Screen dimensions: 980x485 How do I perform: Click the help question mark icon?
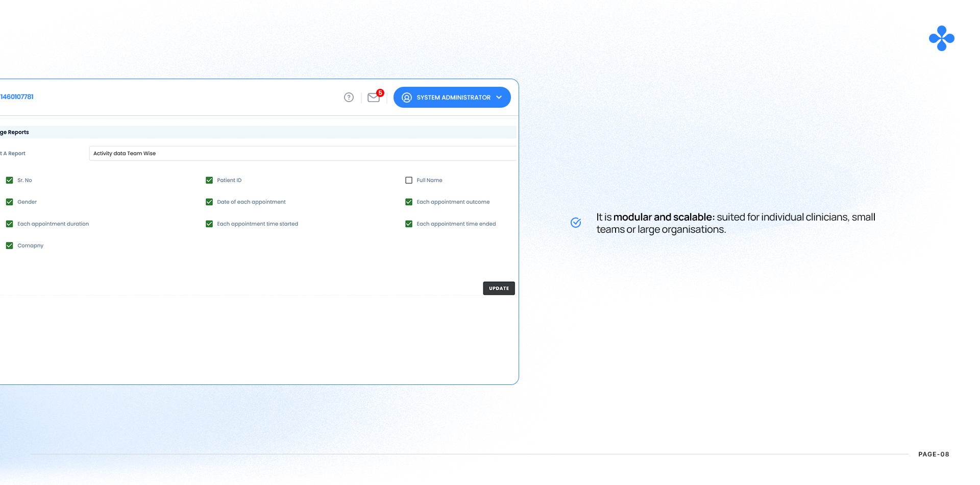pos(349,98)
